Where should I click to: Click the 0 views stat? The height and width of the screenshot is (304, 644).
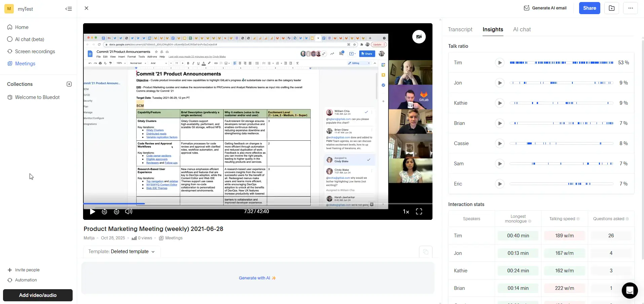tap(142, 238)
